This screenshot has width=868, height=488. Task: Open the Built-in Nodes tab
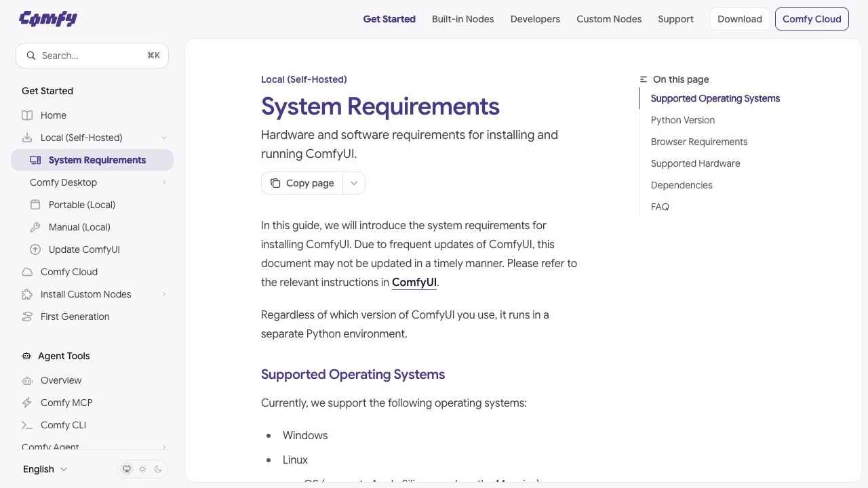coord(463,19)
